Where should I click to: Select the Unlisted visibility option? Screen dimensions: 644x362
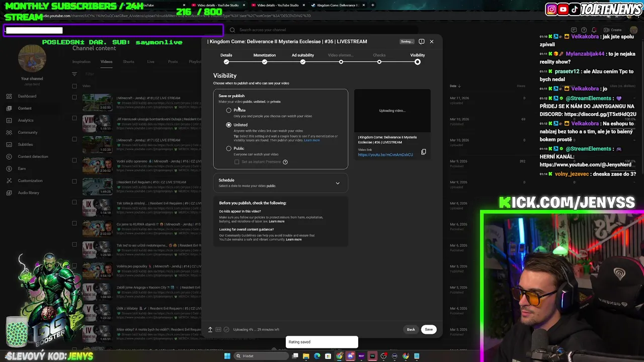pyautogui.click(x=229, y=125)
